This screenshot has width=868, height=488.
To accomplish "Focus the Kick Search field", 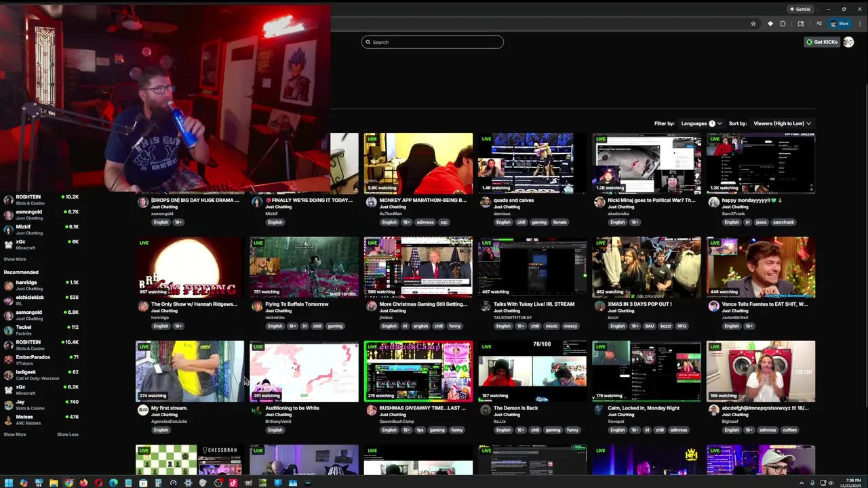I will tap(433, 42).
